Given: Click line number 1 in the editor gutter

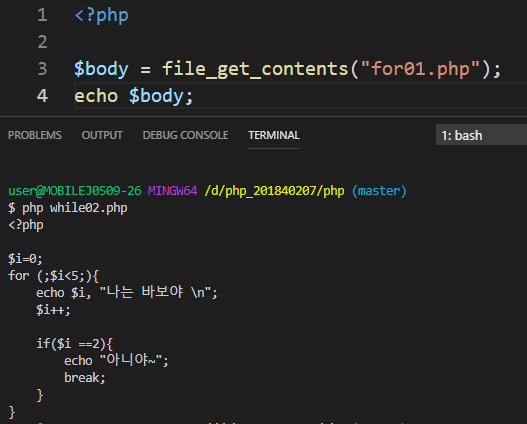Looking at the screenshot, I should pyautogui.click(x=42, y=15).
